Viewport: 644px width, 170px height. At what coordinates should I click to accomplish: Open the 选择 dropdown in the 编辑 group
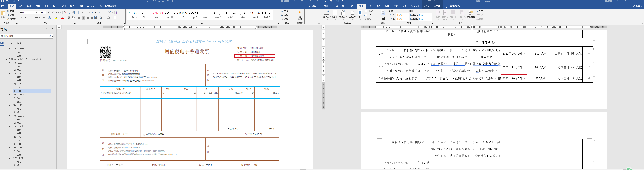(x=286, y=19)
